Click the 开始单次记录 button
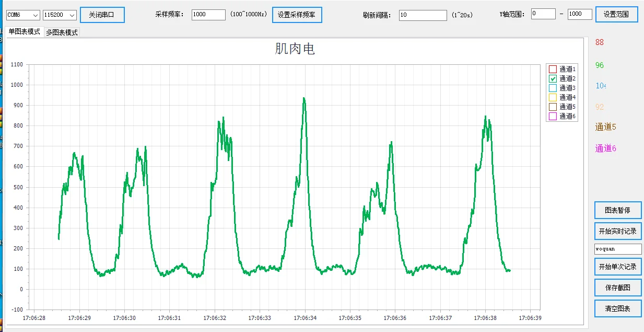The width and height of the screenshot is (644, 332). tap(618, 267)
